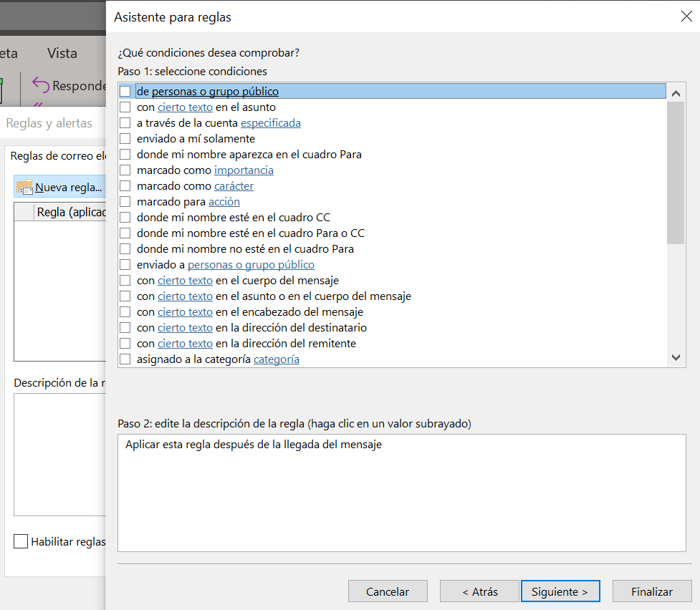Open the Vista tab in Outlook ribbon
The width and height of the screenshot is (700, 610).
[x=62, y=53]
